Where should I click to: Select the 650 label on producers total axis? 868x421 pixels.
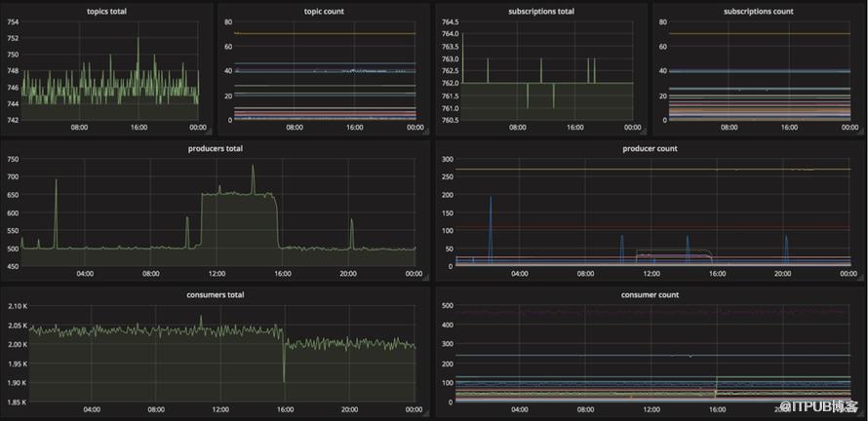[x=13, y=195]
